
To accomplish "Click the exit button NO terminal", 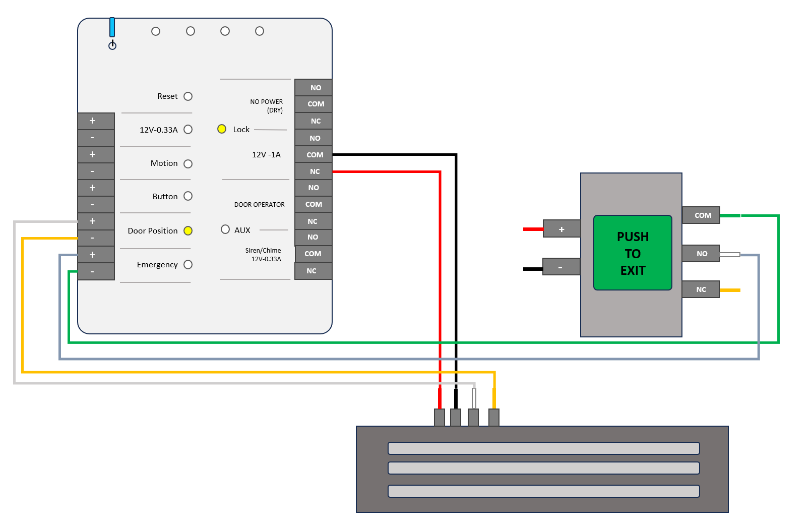I will point(701,253).
